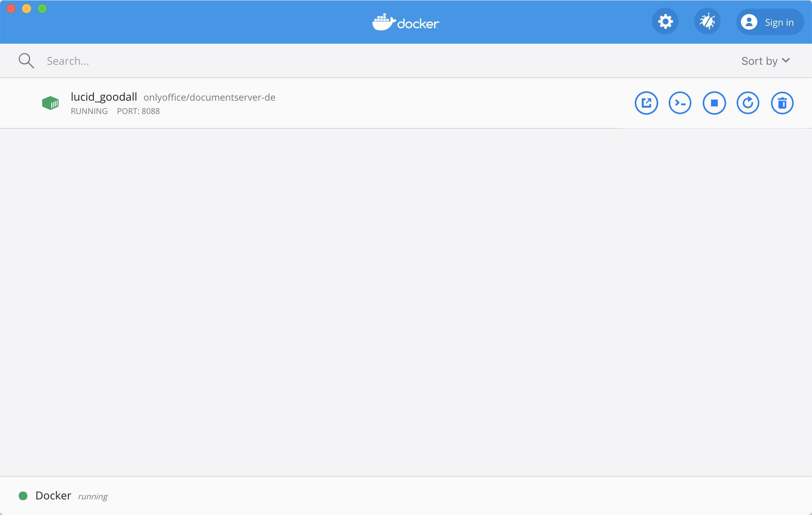Open Docker settings gear
Image resolution: width=812 pixels, height=515 pixels.
point(665,21)
